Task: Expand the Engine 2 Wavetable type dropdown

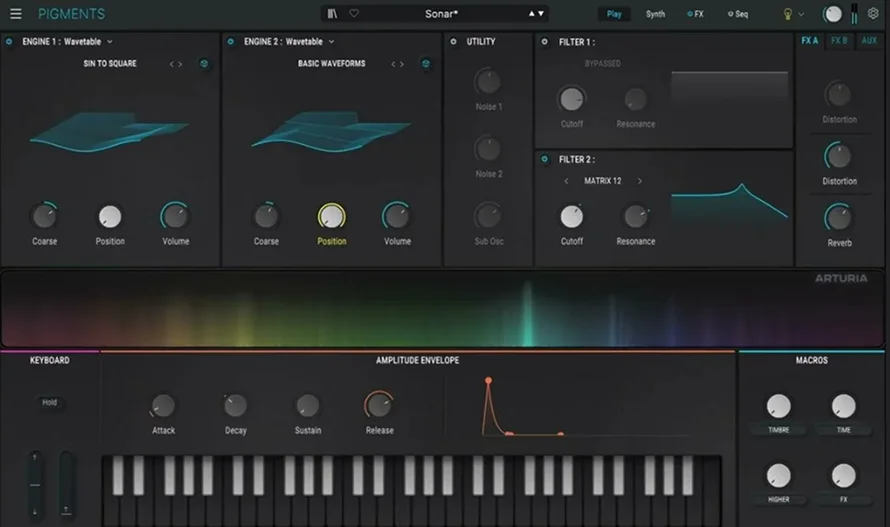Action: coord(331,42)
